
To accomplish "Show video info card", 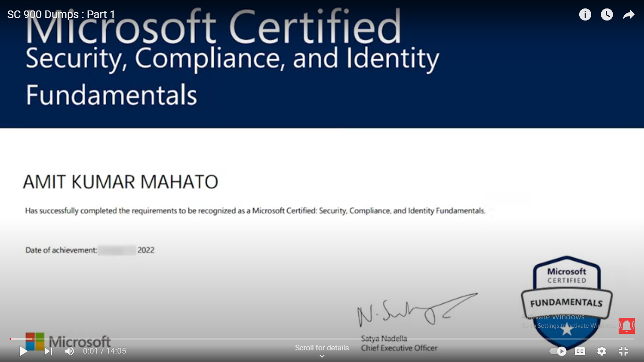I will 585,14.
